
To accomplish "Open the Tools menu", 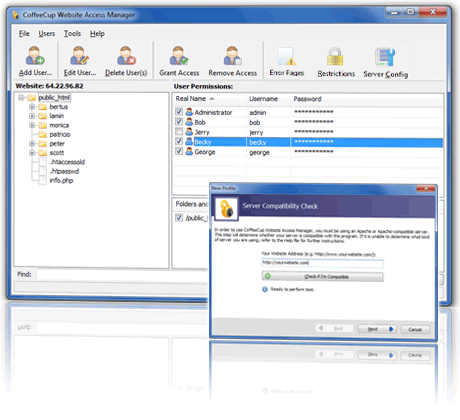I will point(72,34).
